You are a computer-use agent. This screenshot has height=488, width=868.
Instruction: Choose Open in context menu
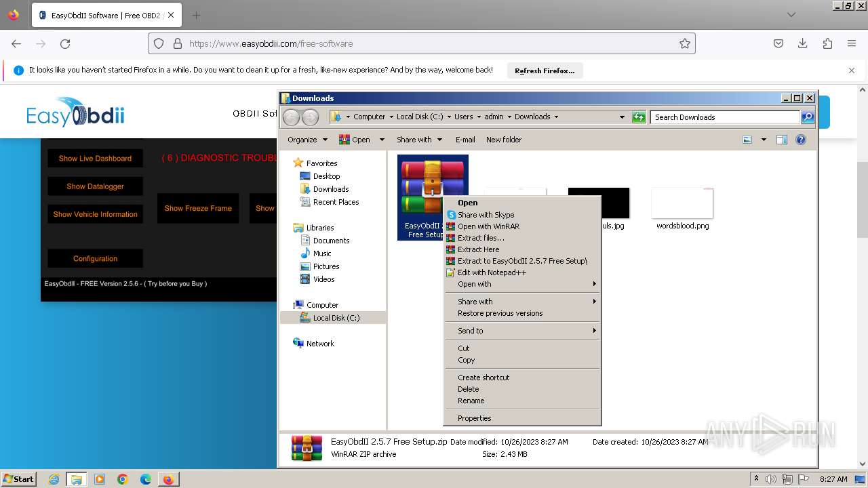click(522, 203)
